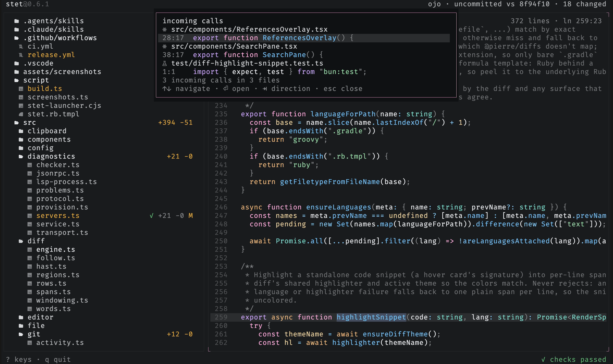Screen dimensions: 613x364
Task: Expand the assets/screenshots folder
Action: pyautogui.click(x=17, y=72)
